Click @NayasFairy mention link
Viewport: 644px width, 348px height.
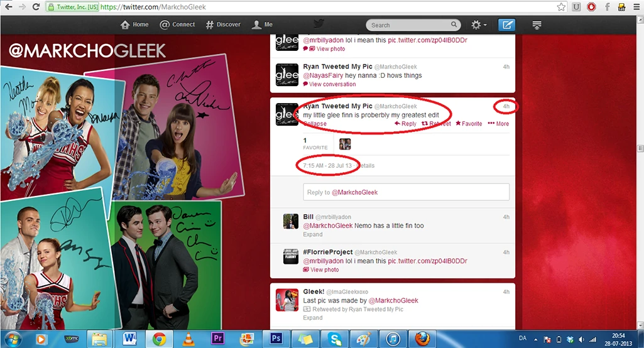[323, 75]
